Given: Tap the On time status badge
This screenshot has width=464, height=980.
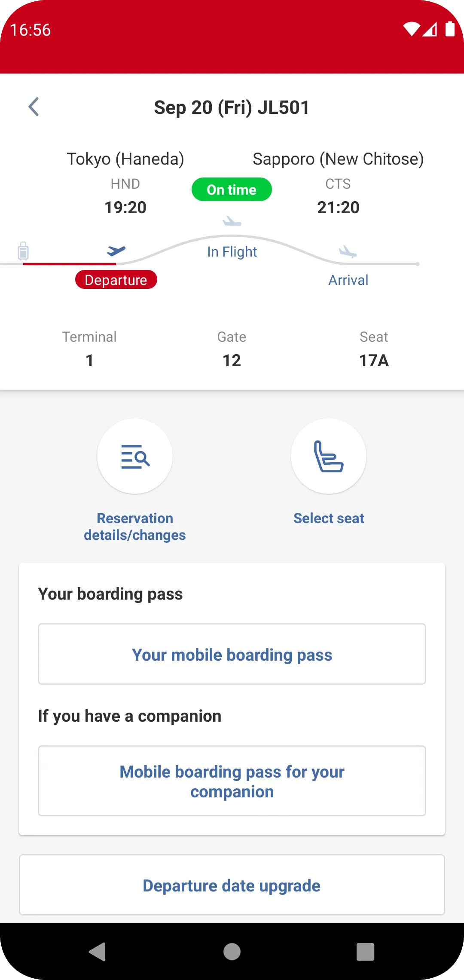Looking at the screenshot, I should [x=232, y=190].
